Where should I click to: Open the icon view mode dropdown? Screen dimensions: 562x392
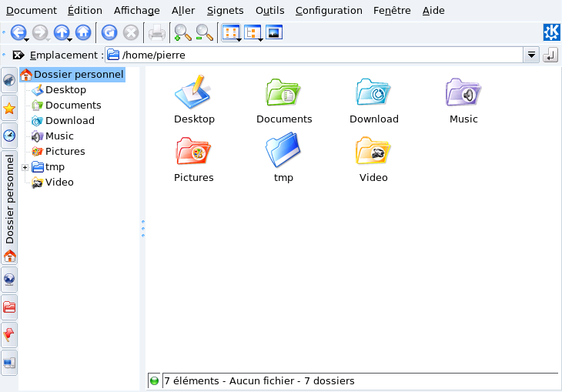point(230,32)
